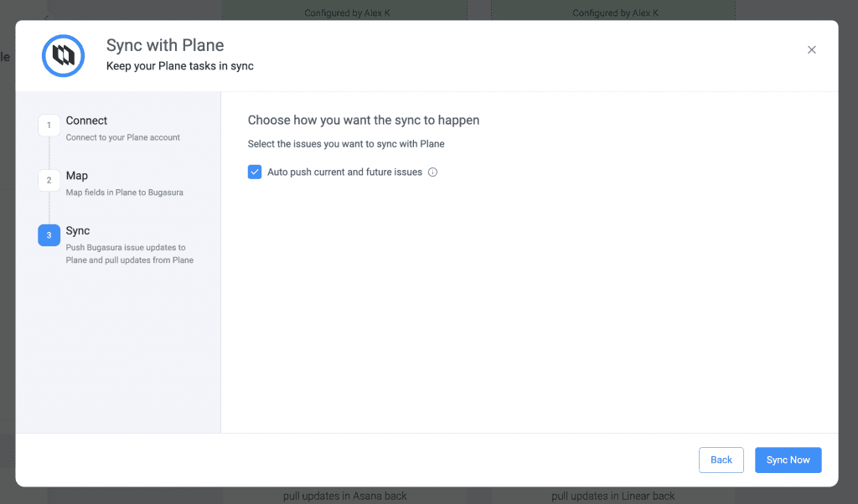This screenshot has width=858, height=504.
Task: Click 'pull updates in Asana back' background text
Action: point(344,496)
